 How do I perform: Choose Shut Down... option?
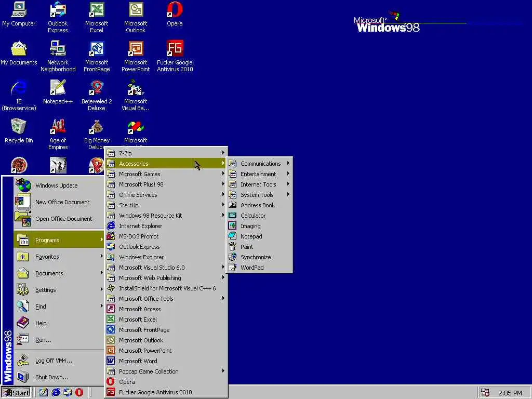coord(59,377)
